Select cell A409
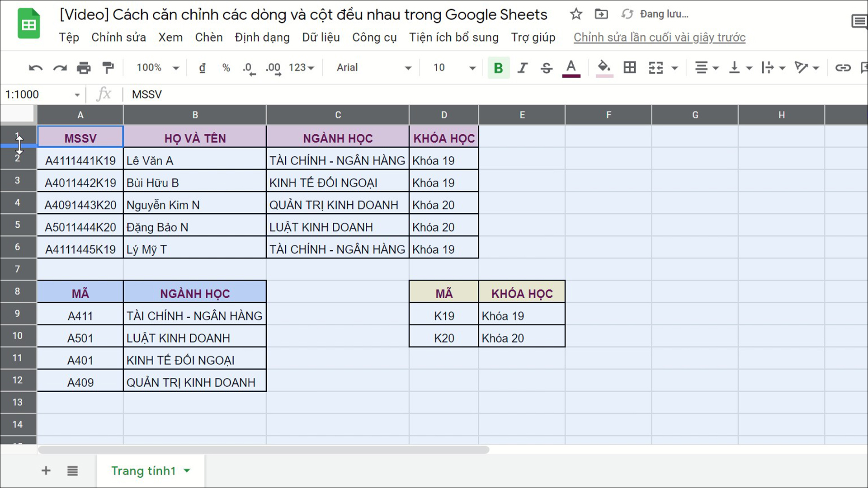 pos(80,381)
